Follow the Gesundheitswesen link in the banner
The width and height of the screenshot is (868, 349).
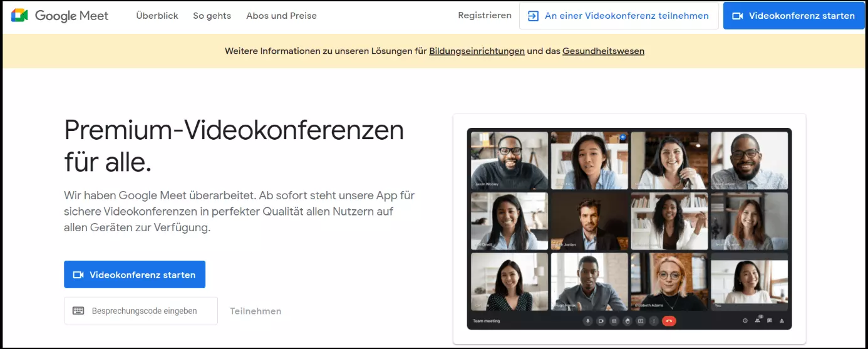coord(603,51)
